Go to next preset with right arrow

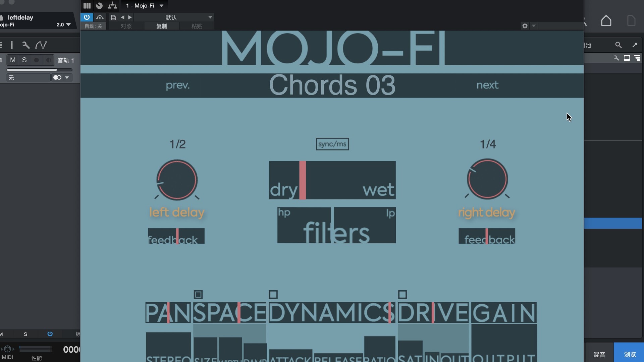130,17
